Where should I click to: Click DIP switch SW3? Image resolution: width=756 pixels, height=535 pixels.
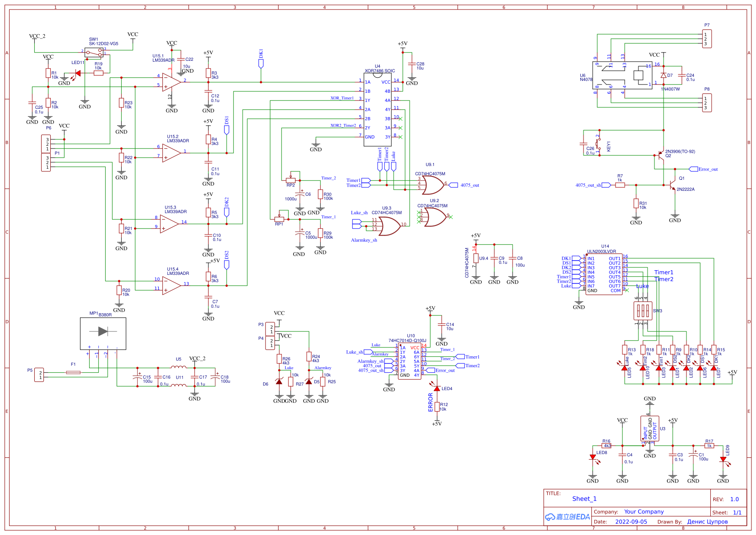(x=643, y=310)
